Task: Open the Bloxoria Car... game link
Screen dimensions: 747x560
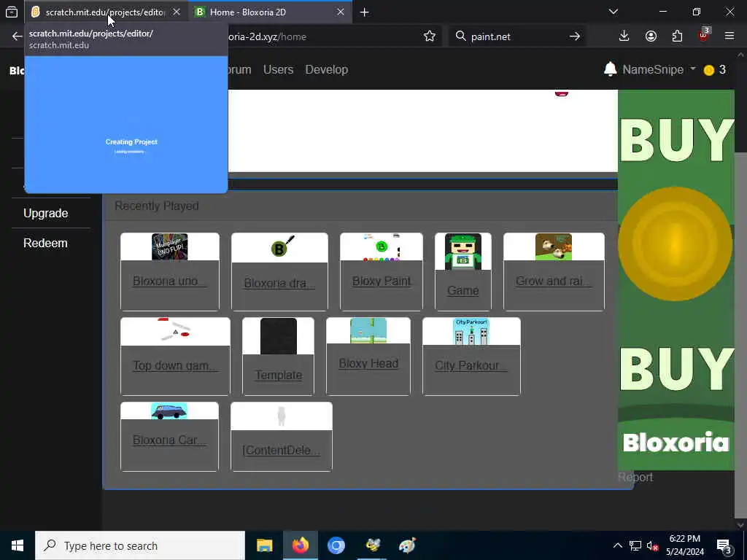Action: tap(169, 440)
